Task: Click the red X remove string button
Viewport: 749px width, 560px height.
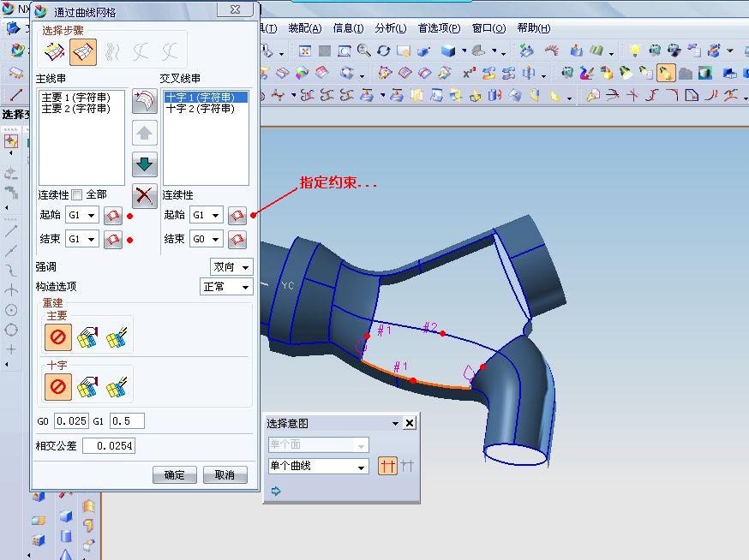Action: [x=144, y=196]
